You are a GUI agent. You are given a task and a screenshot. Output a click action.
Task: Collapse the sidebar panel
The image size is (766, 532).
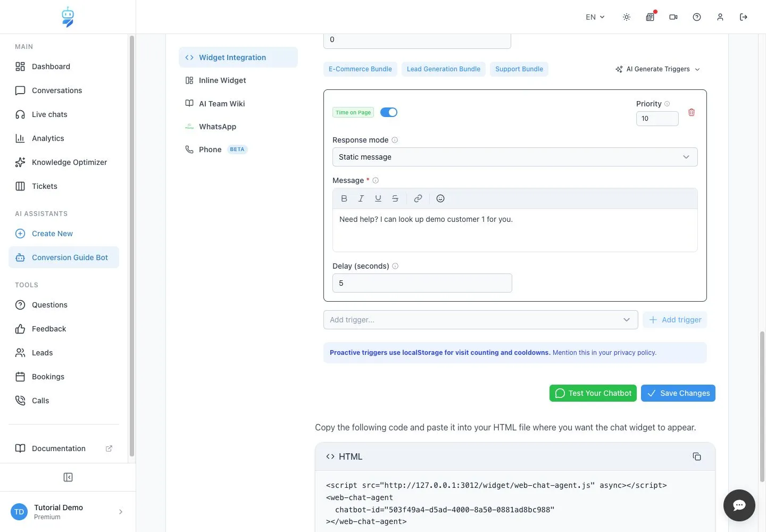68,477
